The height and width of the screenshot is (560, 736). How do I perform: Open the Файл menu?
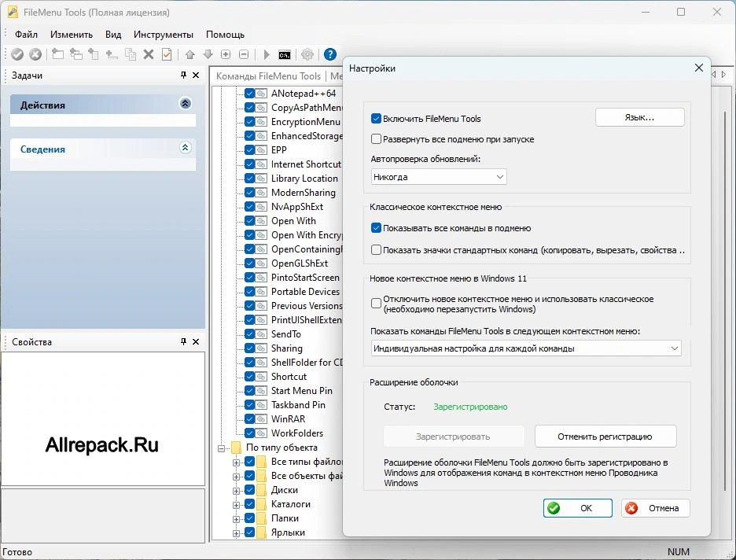26,35
